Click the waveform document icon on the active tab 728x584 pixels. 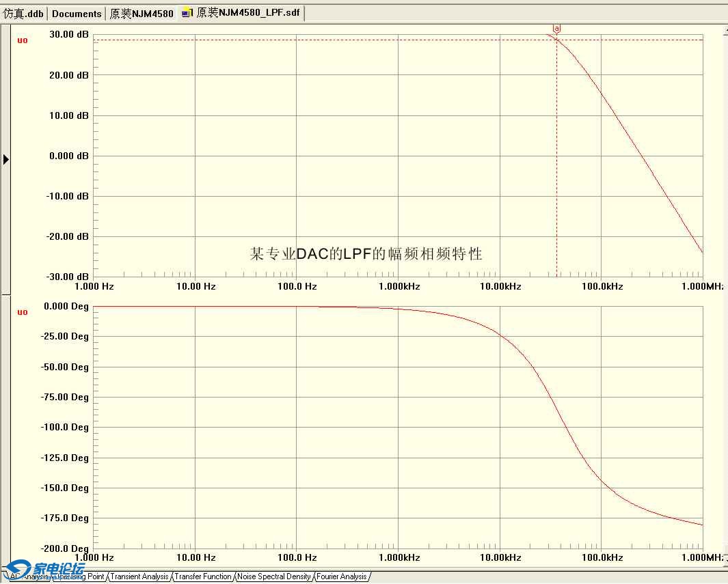point(185,12)
